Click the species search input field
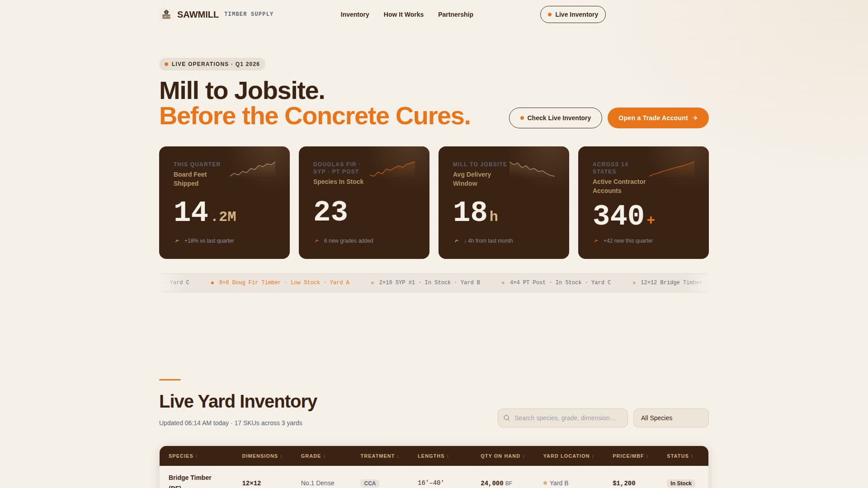This screenshot has height=488, width=868. click(x=565, y=418)
